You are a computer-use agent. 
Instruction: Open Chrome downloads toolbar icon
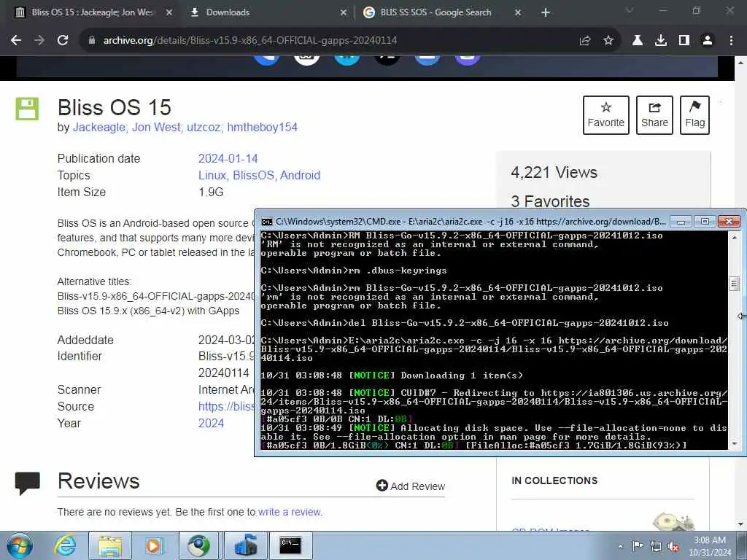coord(661,41)
